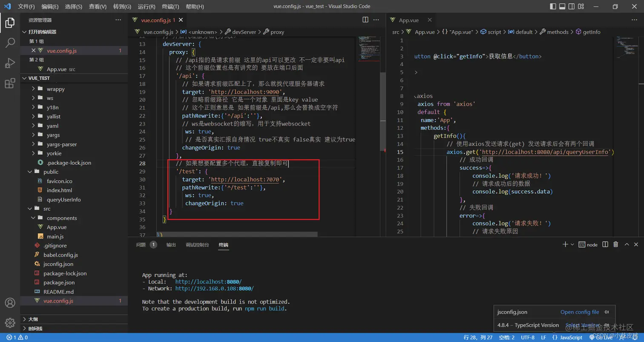Toggle primary sidebar layout icon in title bar
644x342 pixels.
pyautogui.click(x=553, y=6)
